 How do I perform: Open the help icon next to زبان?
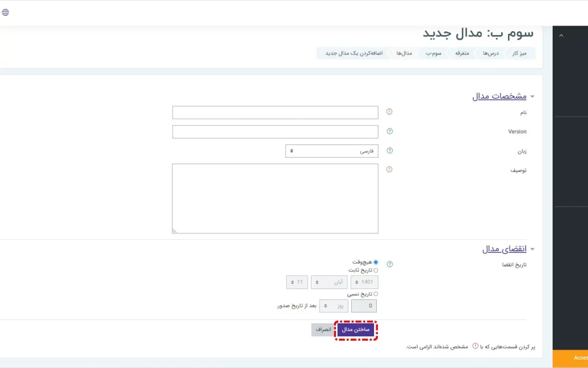[x=389, y=150]
